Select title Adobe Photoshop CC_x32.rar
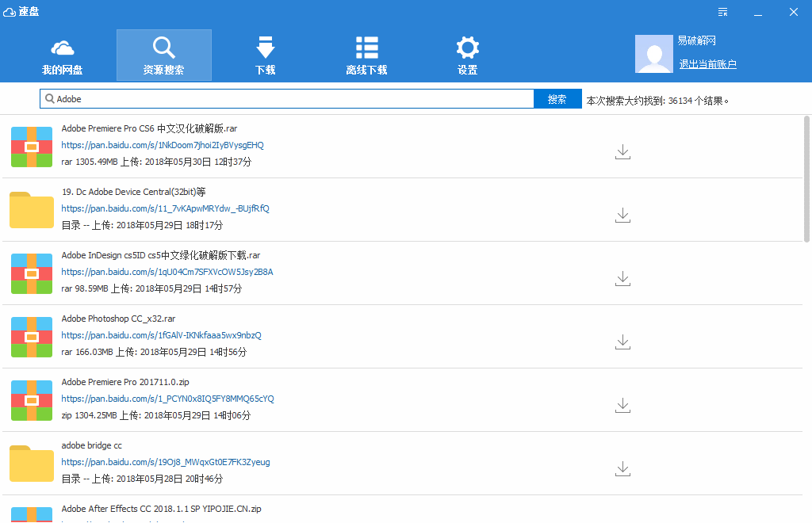The height and width of the screenshot is (523, 812). coord(119,319)
